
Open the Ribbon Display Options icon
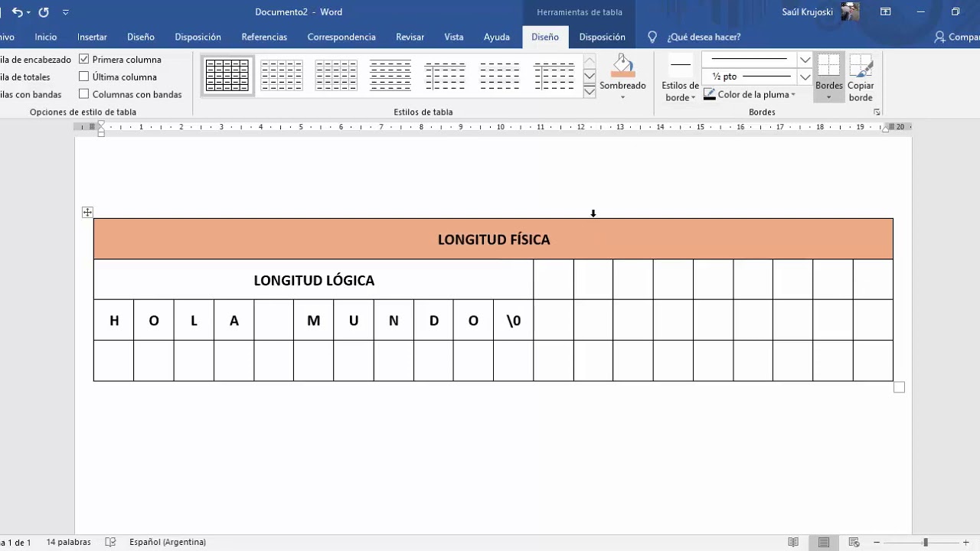tap(885, 12)
